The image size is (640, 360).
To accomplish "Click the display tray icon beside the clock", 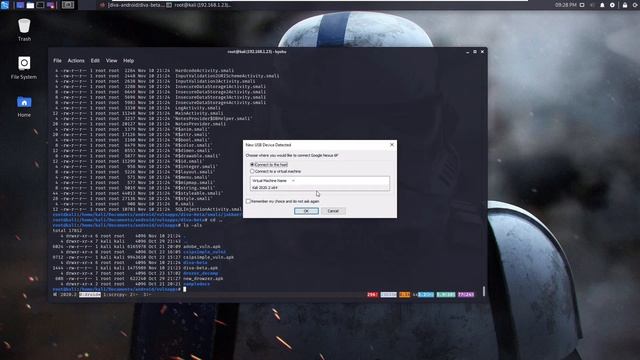I will pos(582,5).
